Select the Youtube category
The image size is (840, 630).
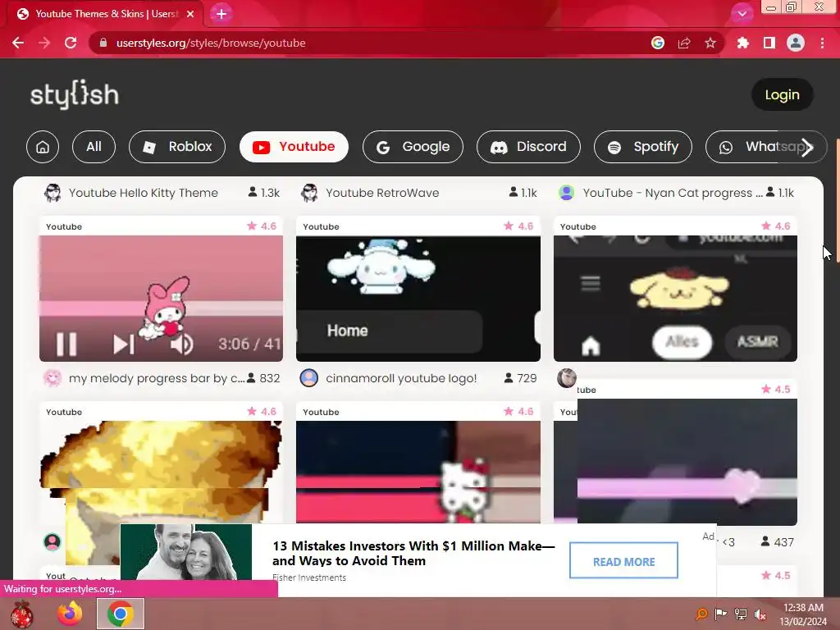pyautogui.click(x=294, y=147)
